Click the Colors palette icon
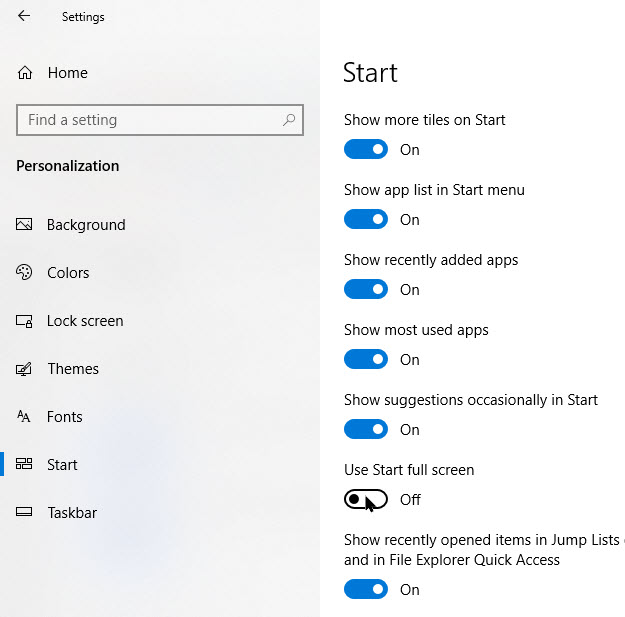Screen dimensions: 625x617 25,273
